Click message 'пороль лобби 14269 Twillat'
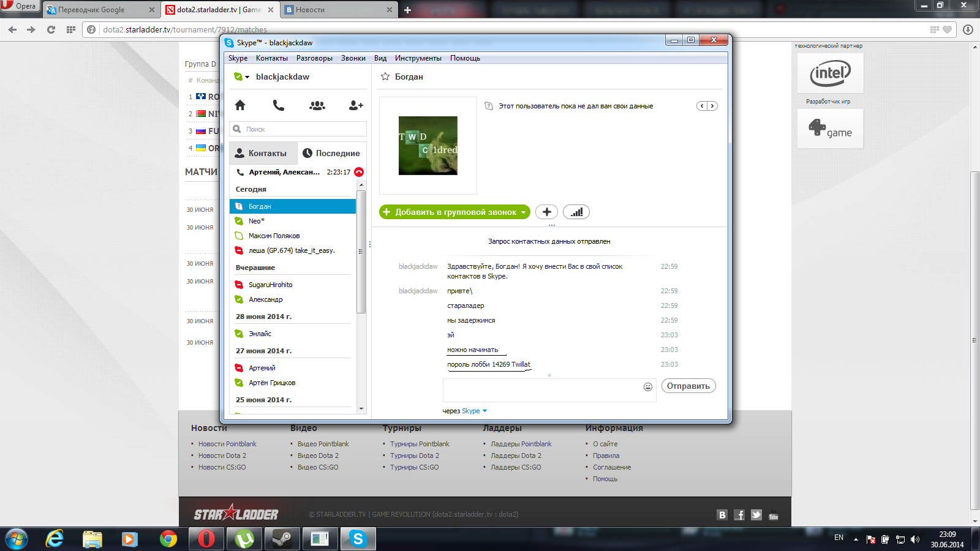Viewport: 980px width, 551px height. click(x=489, y=364)
